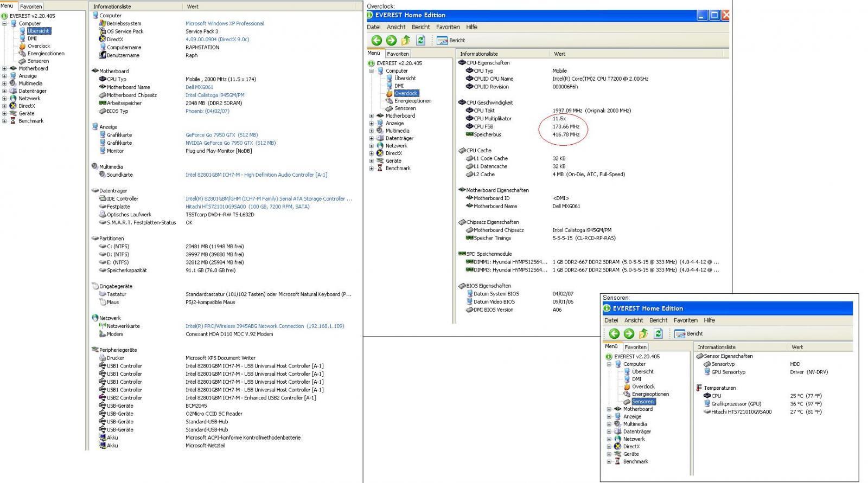The image size is (868, 483).
Task: Open the 4.09.00.0904 (DirectX 9.0c) link
Action: 218,39
